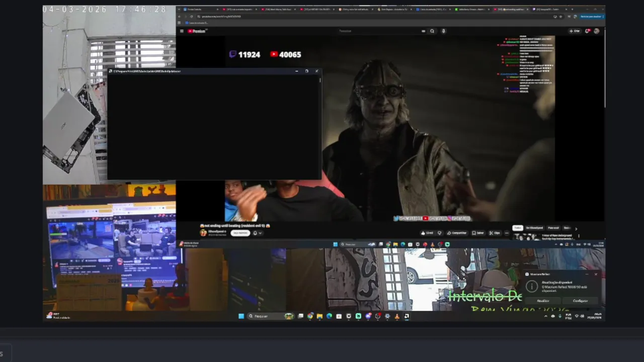Viewport: 644px width, 362px height.
Task: Open the Windows Start button on bottom taskbar
Action: click(x=241, y=316)
